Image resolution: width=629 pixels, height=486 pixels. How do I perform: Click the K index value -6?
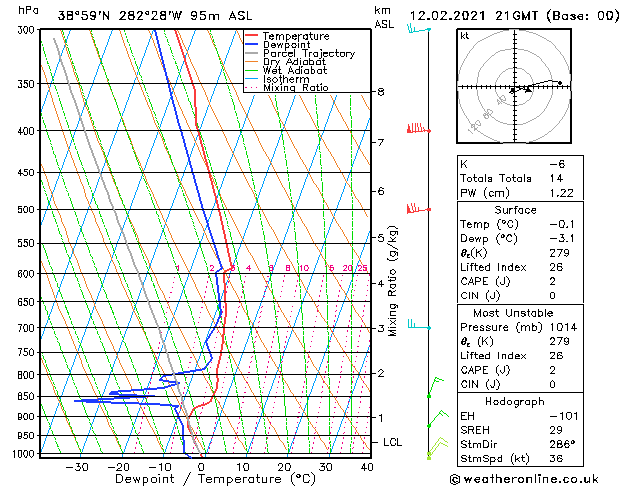point(557,164)
